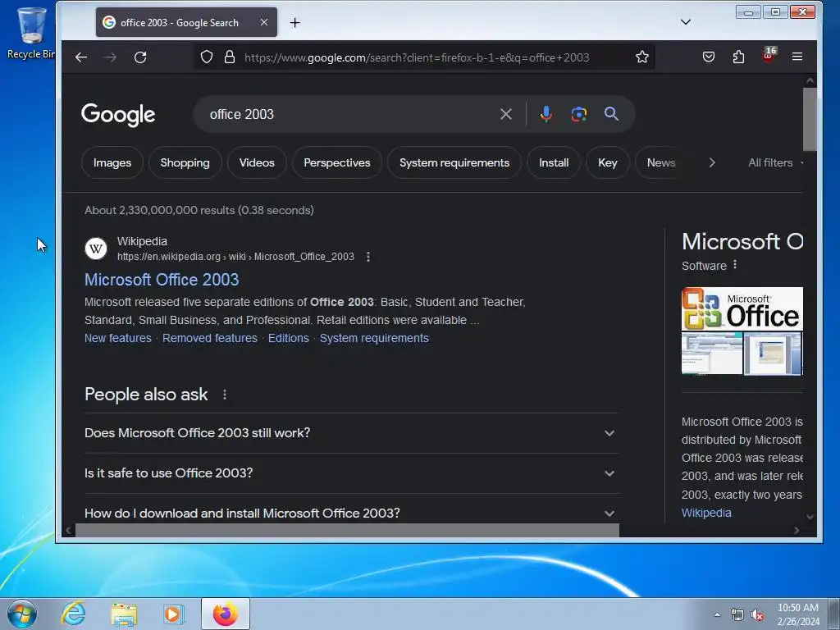Image resolution: width=840 pixels, height=630 pixels.
Task: Reload the current page
Action: [140, 57]
